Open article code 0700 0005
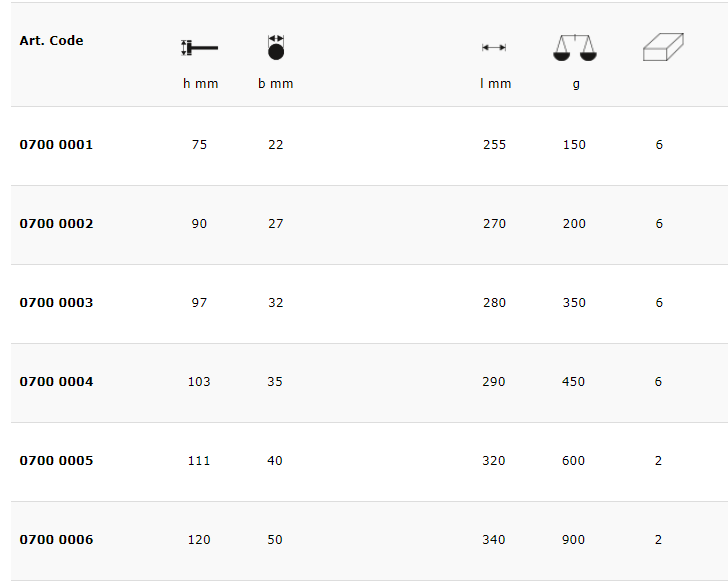 coord(56,461)
